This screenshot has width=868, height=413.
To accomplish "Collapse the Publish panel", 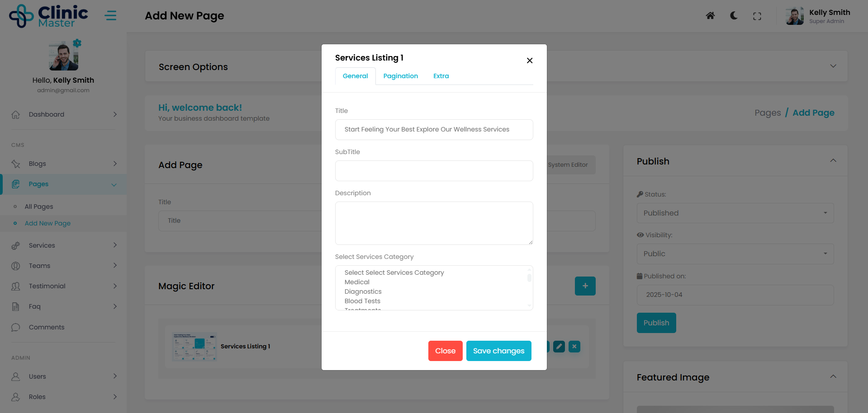I will tap(833, 161).
